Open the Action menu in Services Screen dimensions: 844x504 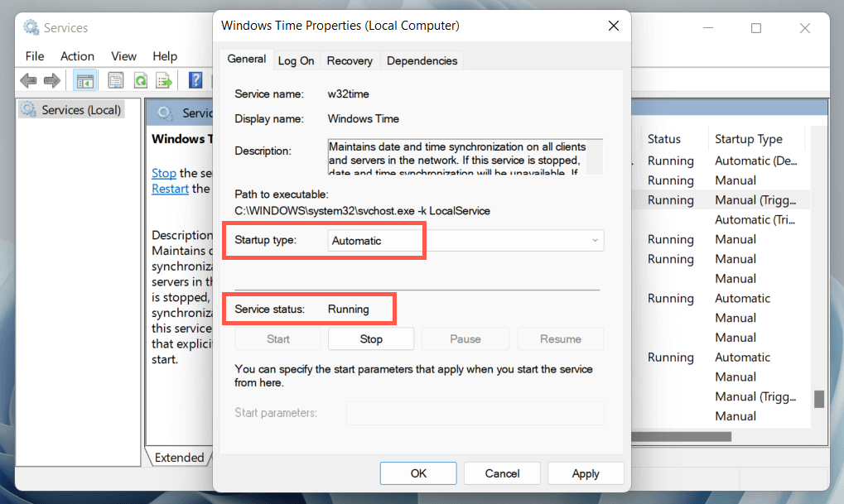point(77,56)
